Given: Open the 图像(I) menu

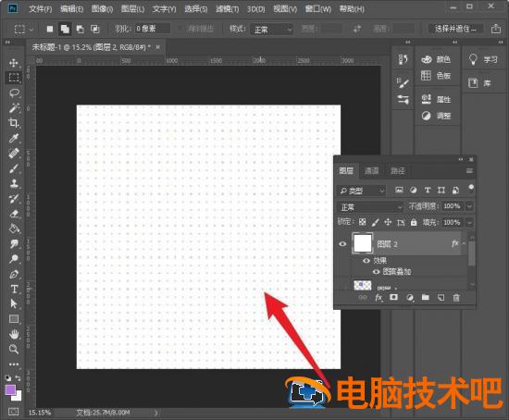Looking at the screenshot, I should (102, 8).
